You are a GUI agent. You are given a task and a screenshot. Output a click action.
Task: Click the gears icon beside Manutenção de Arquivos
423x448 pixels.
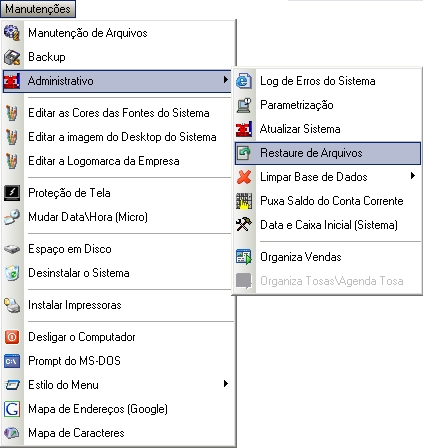point(12,33)
